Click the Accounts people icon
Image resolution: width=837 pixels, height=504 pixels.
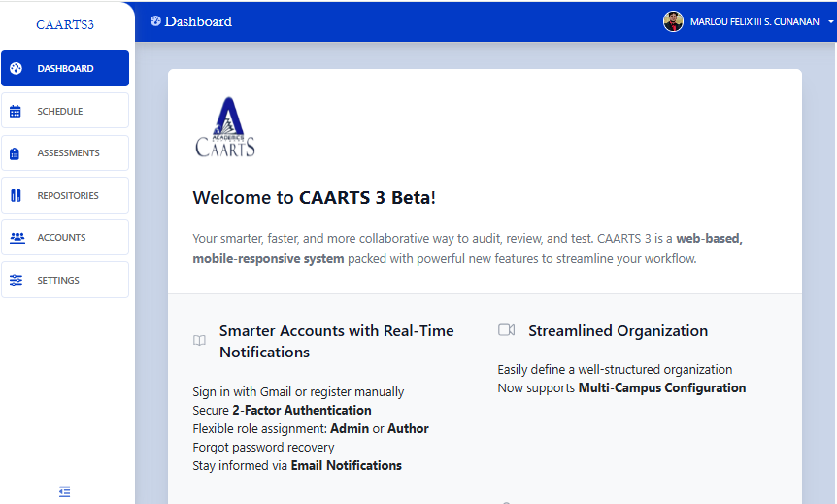17,238
